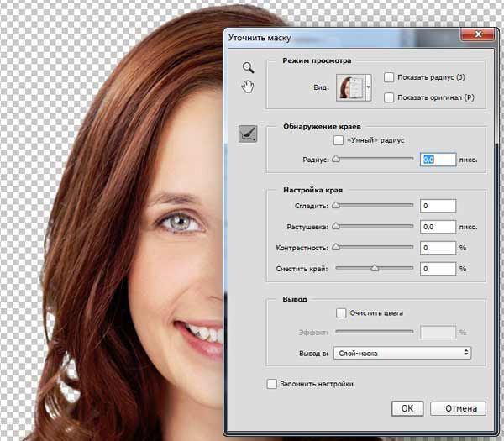Select the Refine Radius brush tool

[248, 134]
